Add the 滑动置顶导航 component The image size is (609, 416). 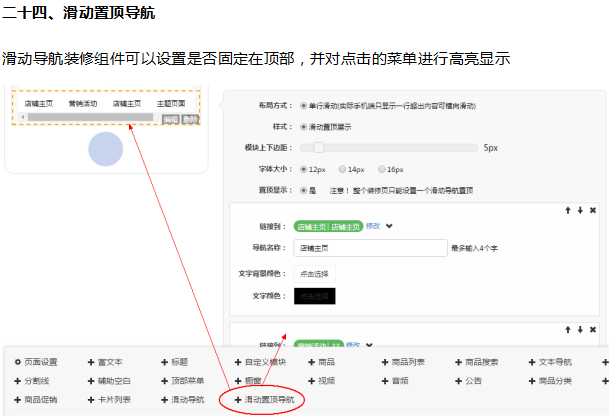tap(264, 400)
